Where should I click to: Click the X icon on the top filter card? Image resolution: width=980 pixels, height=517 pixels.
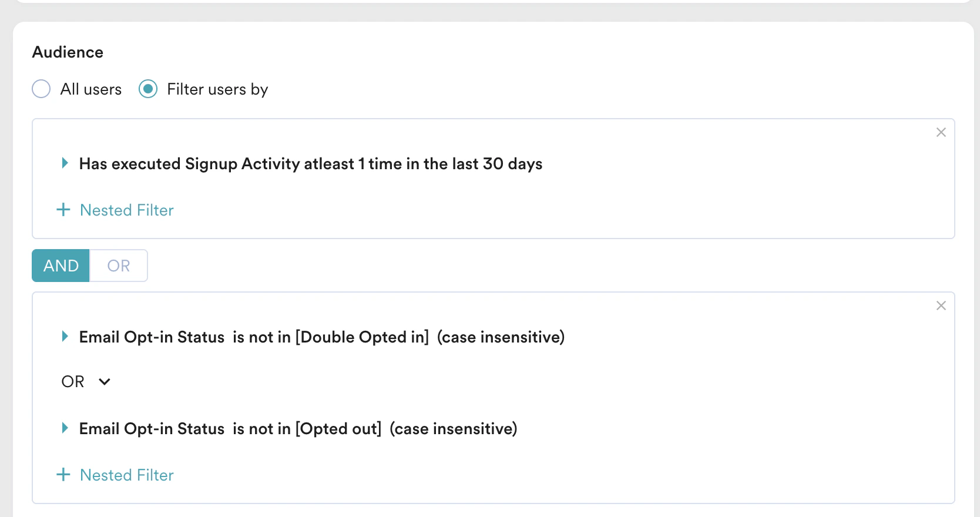click(x=941, y=132)
